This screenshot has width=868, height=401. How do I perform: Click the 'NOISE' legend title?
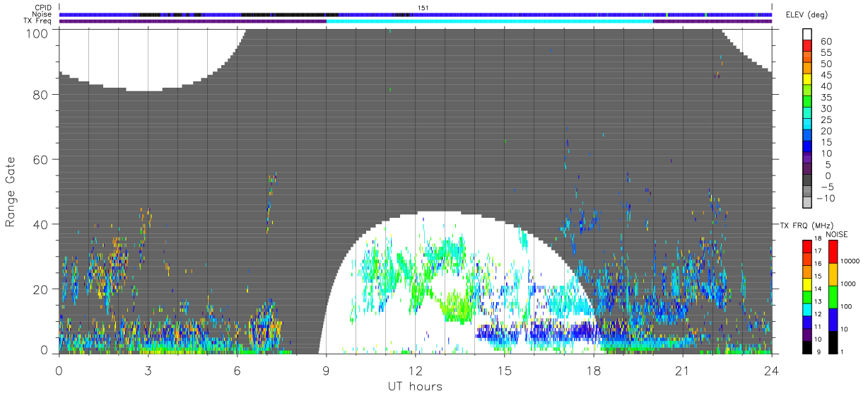coord(836,234)
